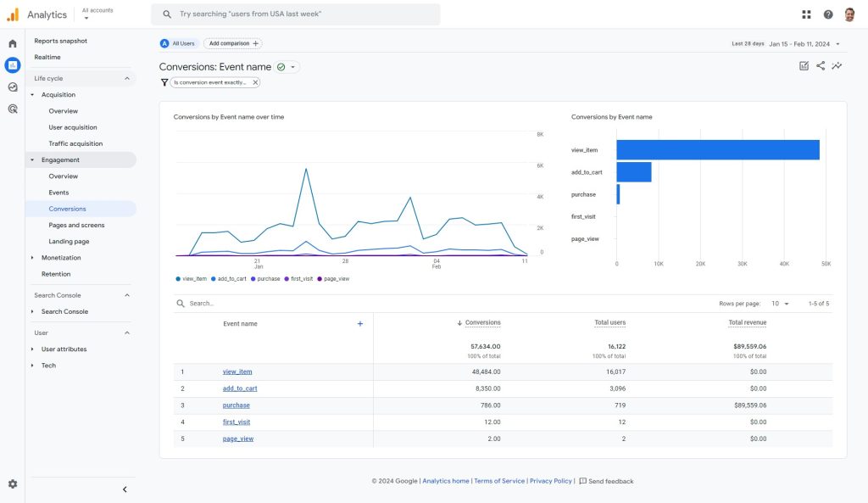Screen dimensions: 868x503
Task: Open the date range dropdown
Action: point(786,44)
